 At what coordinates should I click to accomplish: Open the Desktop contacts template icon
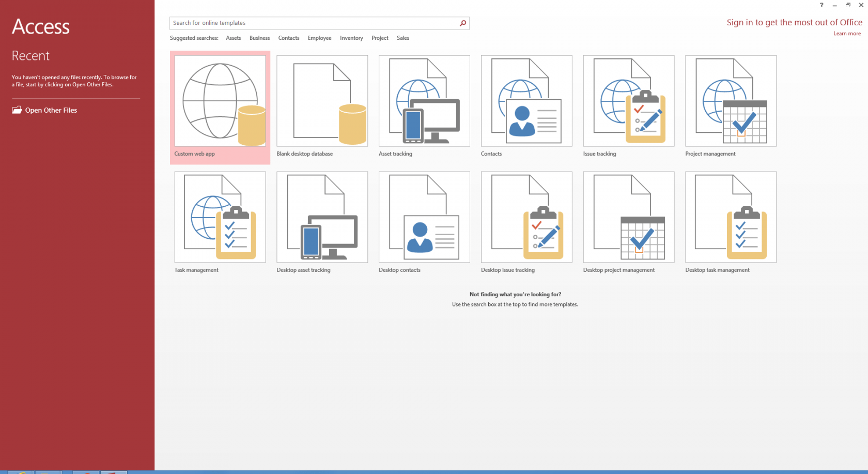click(424, 217)
